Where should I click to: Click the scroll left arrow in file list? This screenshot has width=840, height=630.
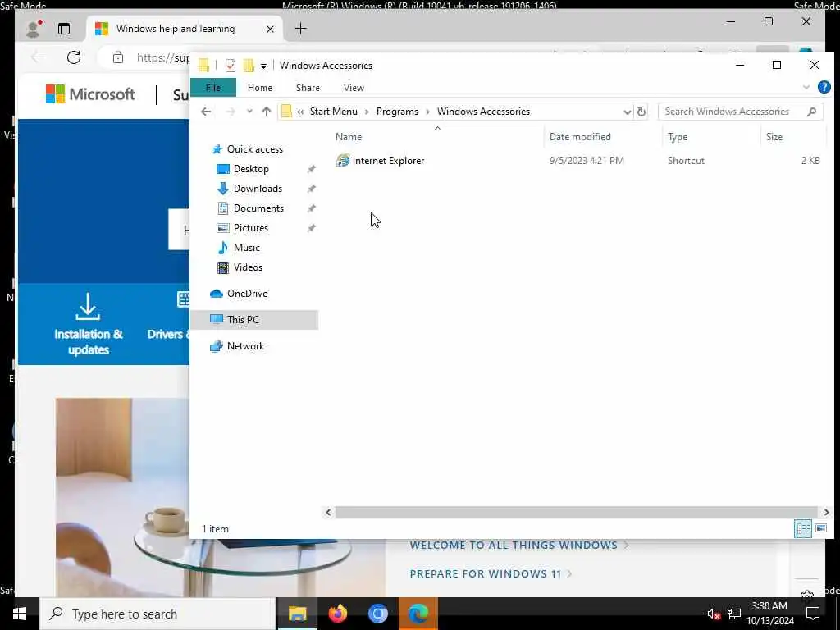click(x=328, y=512)
